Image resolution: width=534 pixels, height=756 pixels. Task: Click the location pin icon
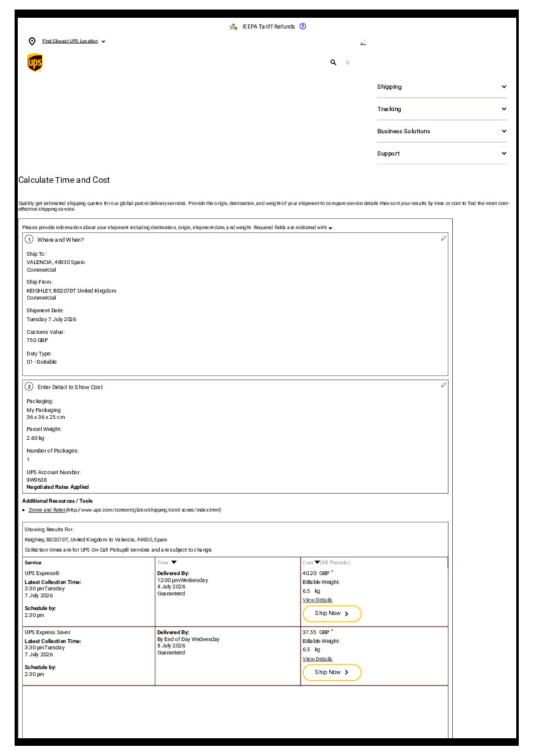coord(32,41)
